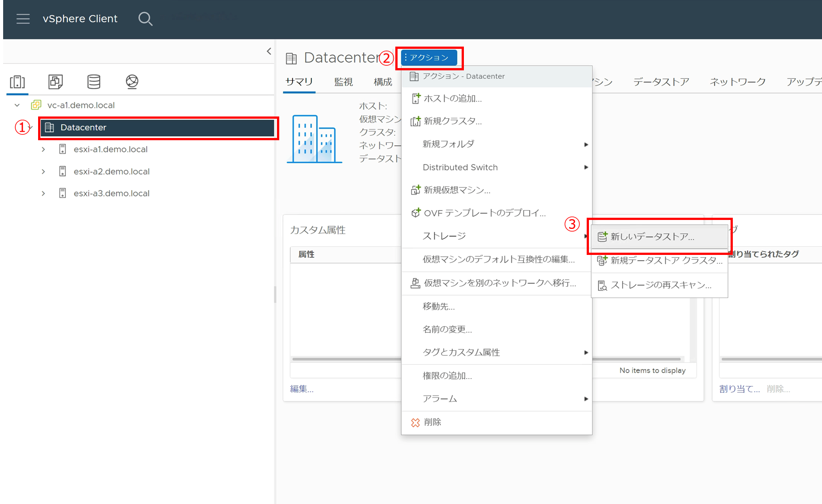
Task: Switch to VMs and Templates inventory view
Action: 56,82
